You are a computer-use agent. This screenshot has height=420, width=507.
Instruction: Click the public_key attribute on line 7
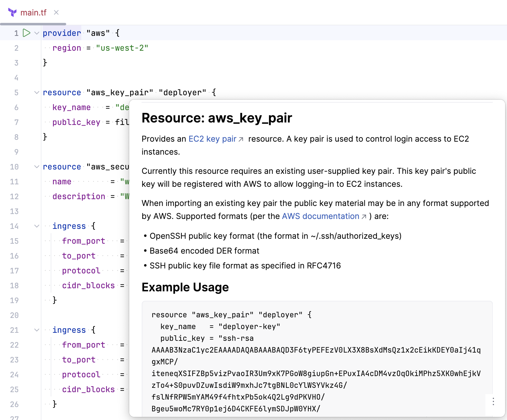pos(76,122)
